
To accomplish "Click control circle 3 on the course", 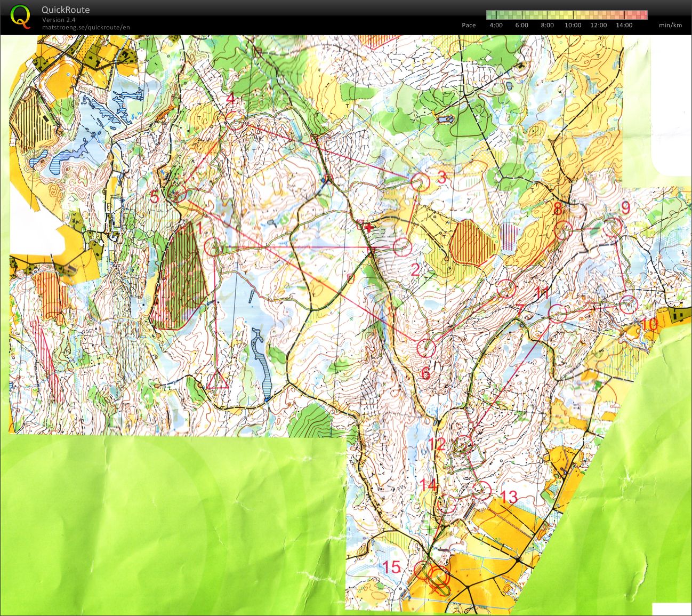I will click(x=421, y=182).
